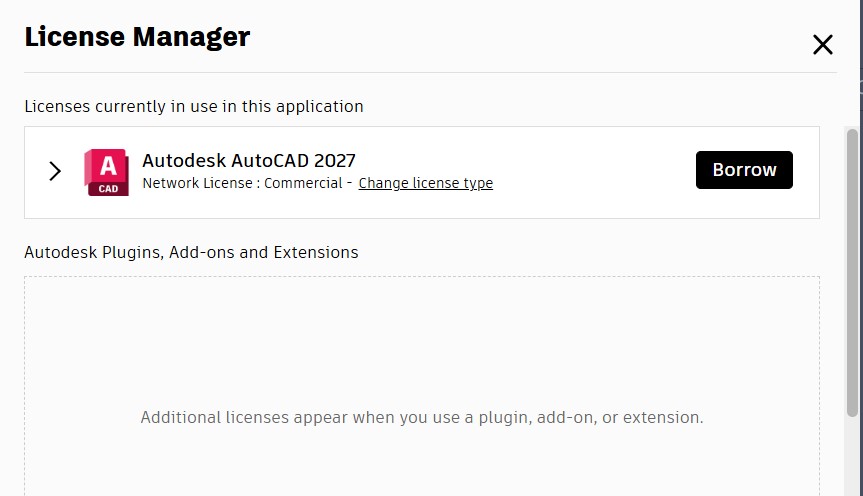Click the scrollbar track below the thumb
Screen dimensions: 863x496
point(852,457)
